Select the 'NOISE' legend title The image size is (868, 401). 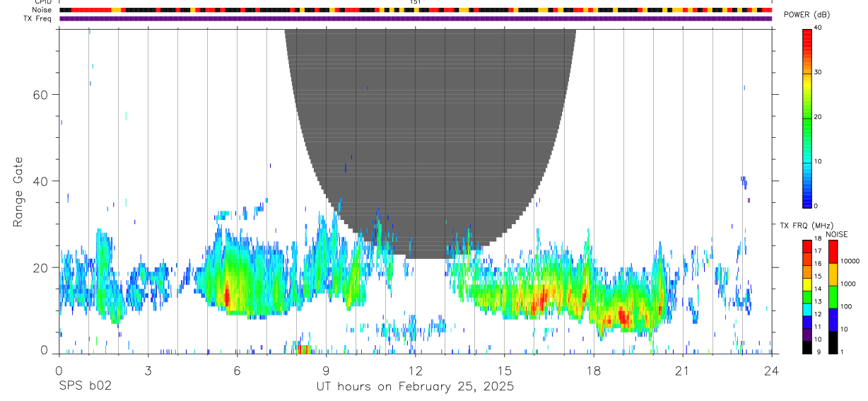pos(836,234)
